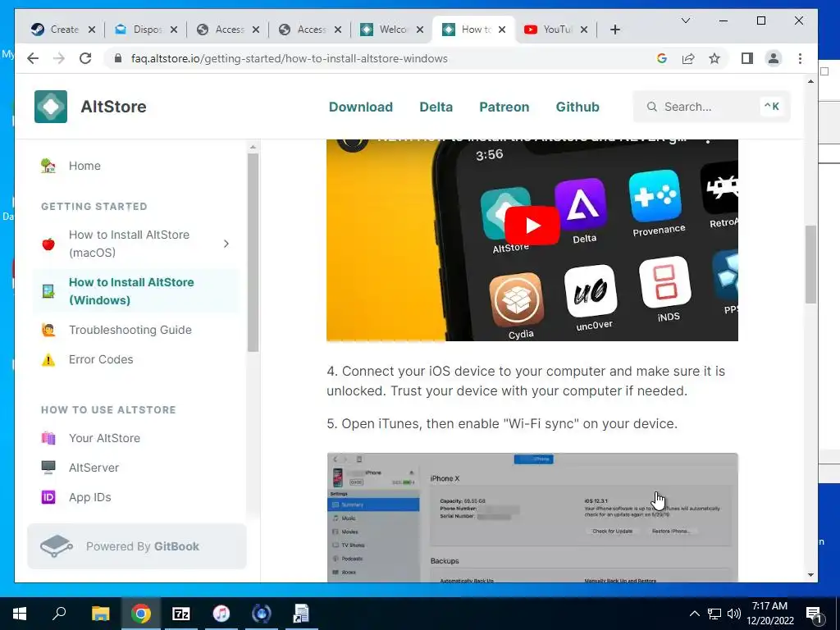Open the notification center icon
This screenshot has width=840, height=630.
(815, 614)
